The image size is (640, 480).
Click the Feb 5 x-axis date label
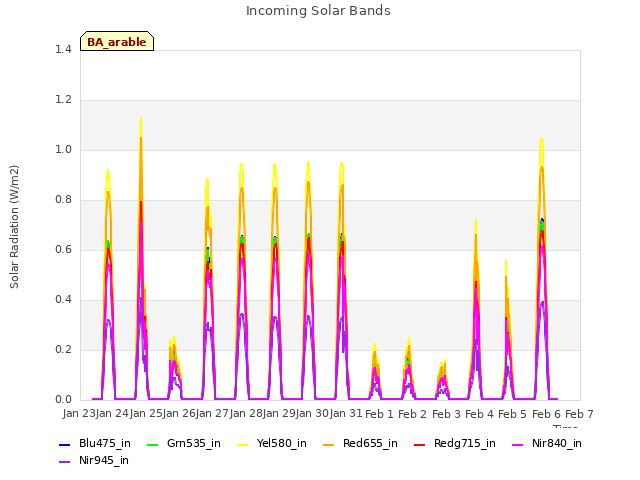(x=513, y=414)
